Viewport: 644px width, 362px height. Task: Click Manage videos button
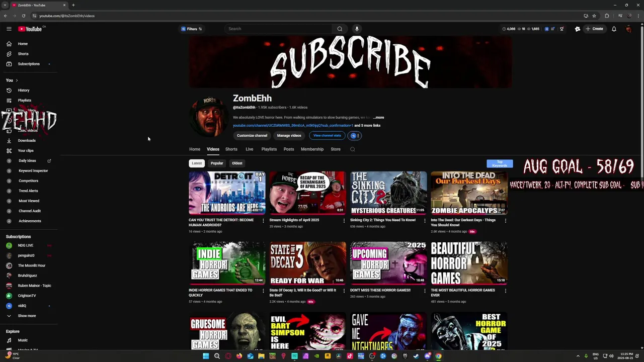(289, 136)
